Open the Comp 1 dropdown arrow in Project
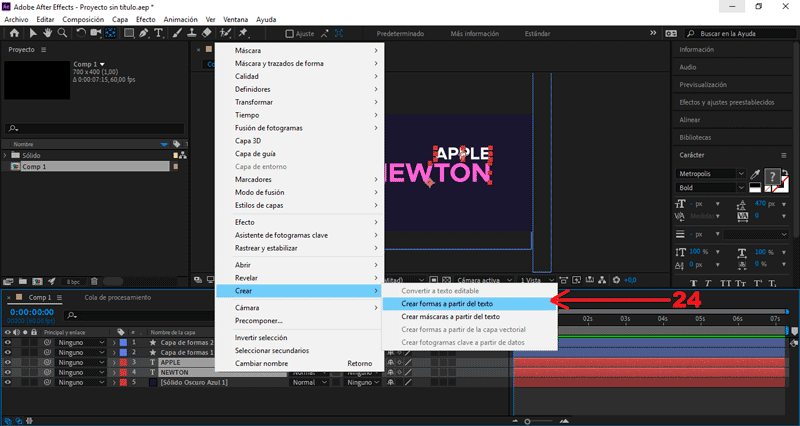 (102, 64)
